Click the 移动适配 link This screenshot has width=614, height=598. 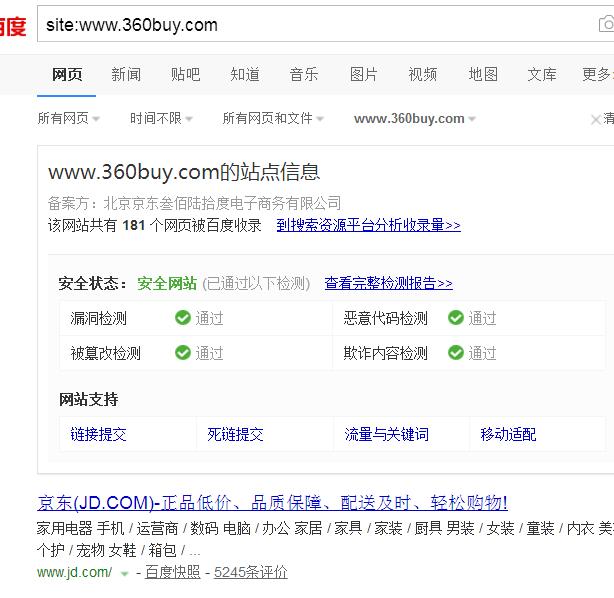pyautogui.click(x=508, y=434)
